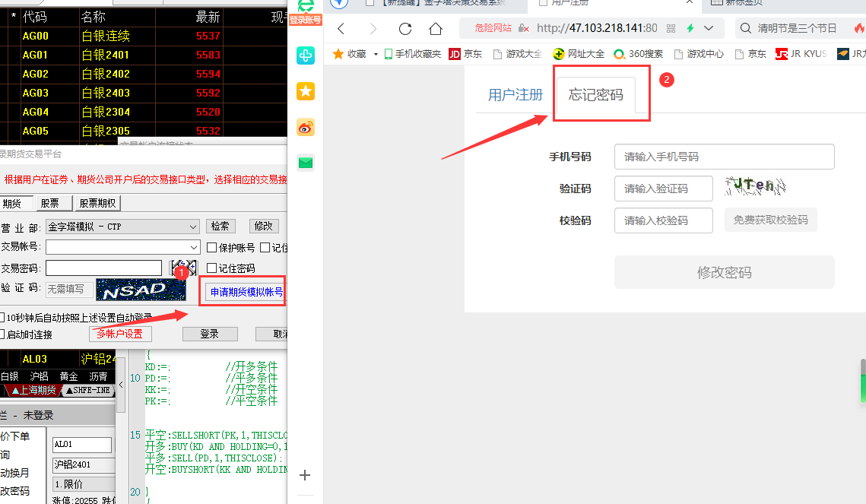This screenshot has height=504, width=866.
Task: Click the 校验码 input field
Action: 663,220
